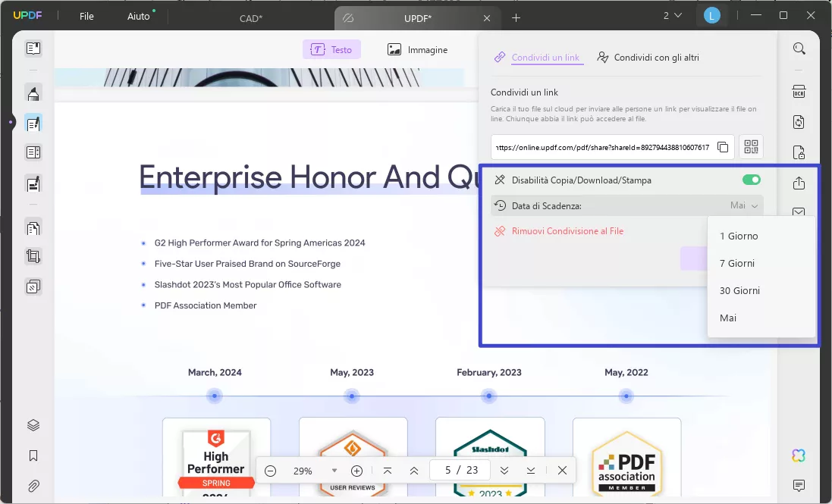Image resolution: width=832 pixels, height=504 pixels.
Task: Open the Aiuto menu
Action: (139, 17)
